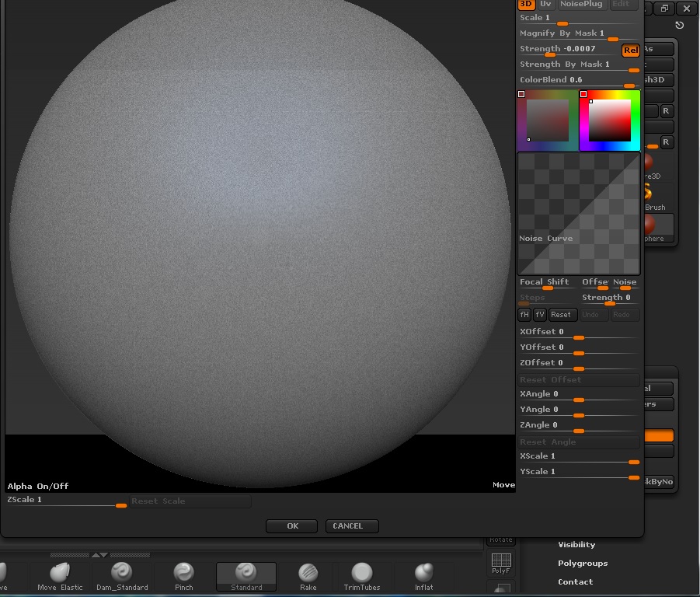The height and width of the screenshot is (597, 700).
Task: Click the curve Strength 0 slider
Action: point(610,298)
